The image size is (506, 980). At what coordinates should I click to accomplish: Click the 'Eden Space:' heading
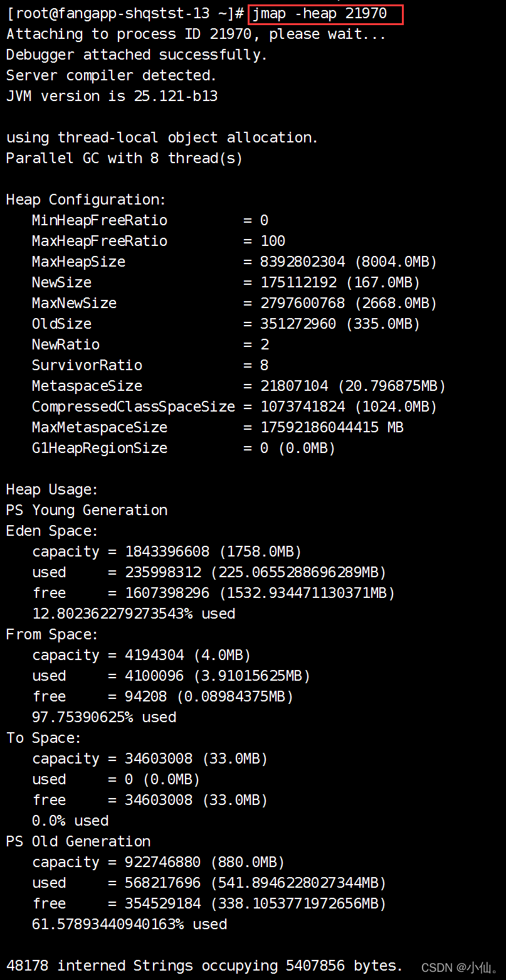point(52,531)
